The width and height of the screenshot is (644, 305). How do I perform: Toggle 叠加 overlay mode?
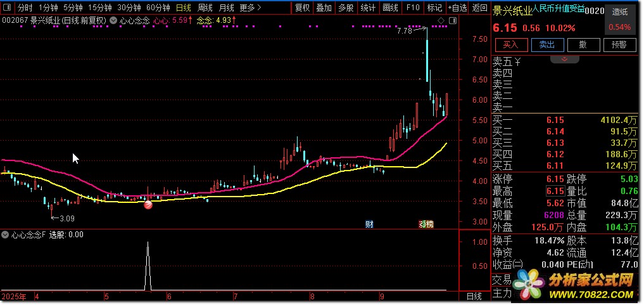(324, 8)
